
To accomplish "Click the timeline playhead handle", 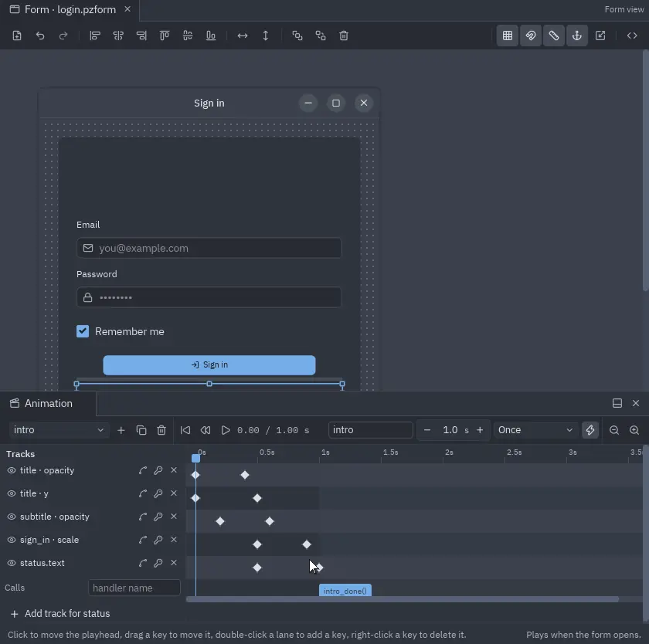I will (x=195, y=458).
